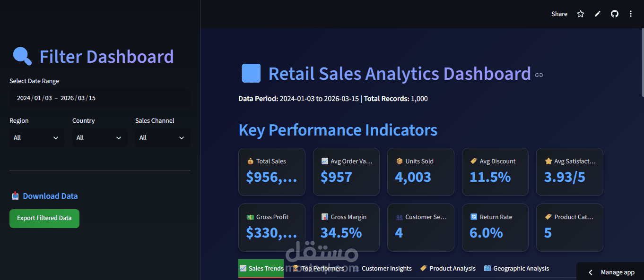Click the Export Filtered Data button

[44, 218]
